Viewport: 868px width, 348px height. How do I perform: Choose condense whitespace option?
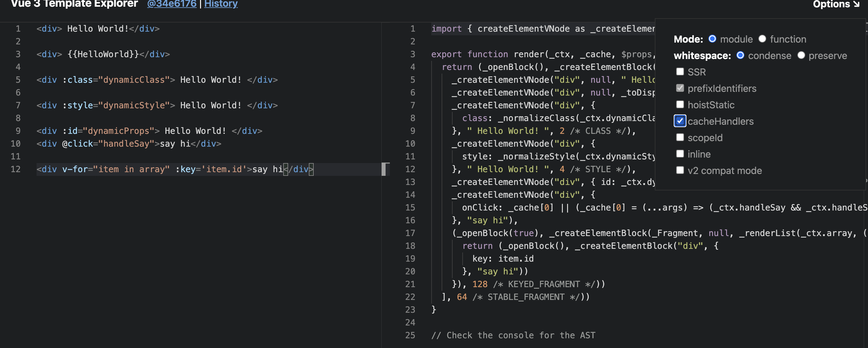[x=740, y=56]
